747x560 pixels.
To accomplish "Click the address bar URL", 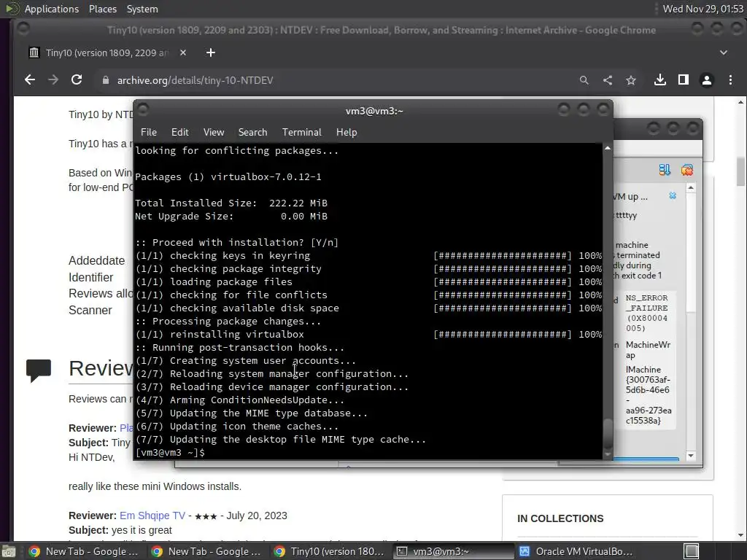I will (195, 80).
